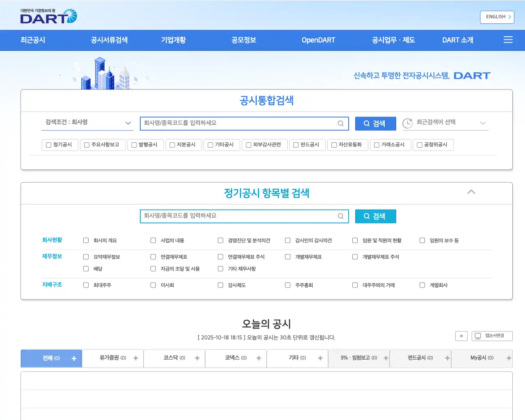Switch to the 코넥스 tab
The image size is (525, 420).
235,358
